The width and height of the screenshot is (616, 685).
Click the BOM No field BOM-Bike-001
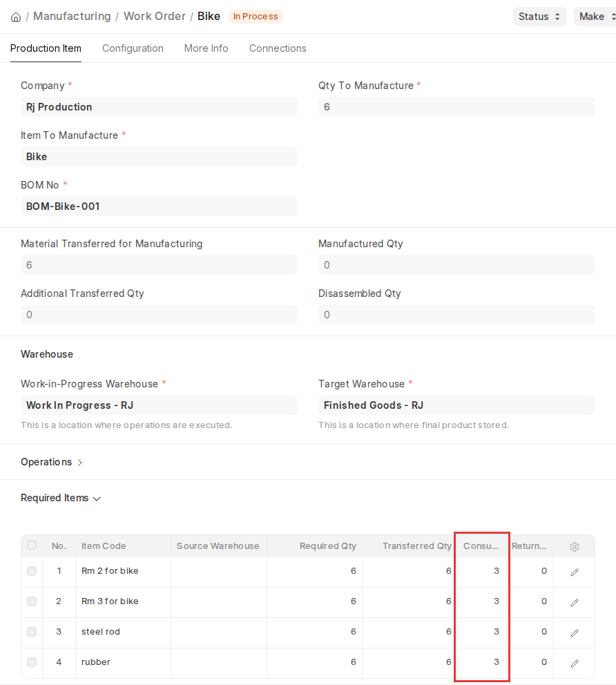159,206
